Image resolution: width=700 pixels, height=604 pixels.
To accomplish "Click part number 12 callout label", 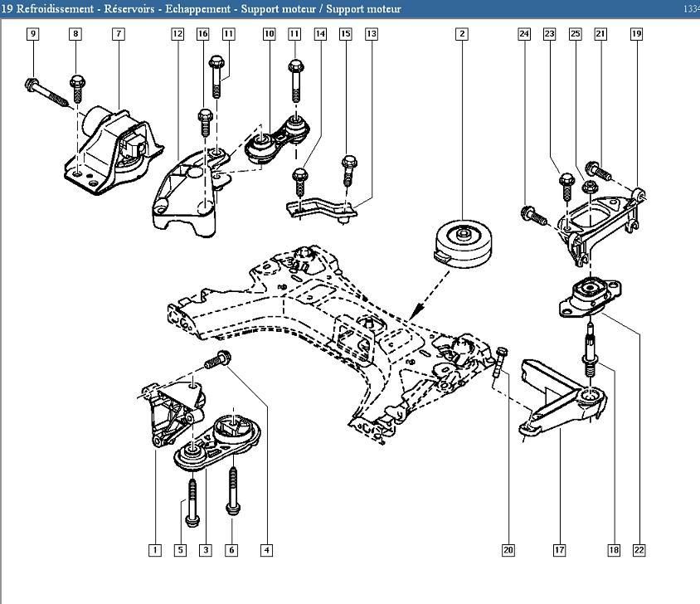I will click(177, 34).
